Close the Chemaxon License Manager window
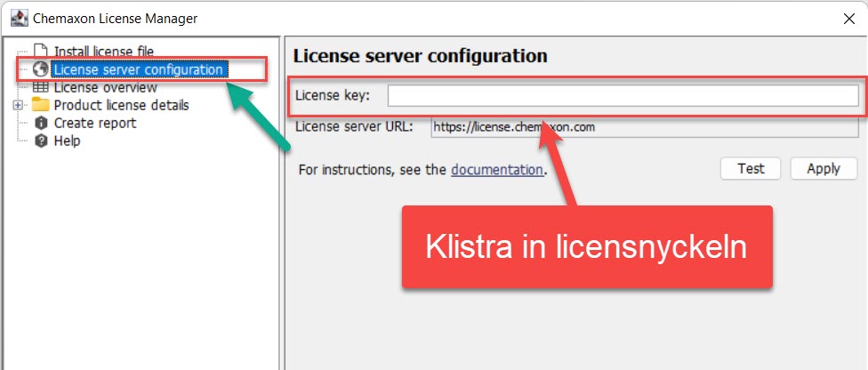868x370 pixels. [849, 19]
